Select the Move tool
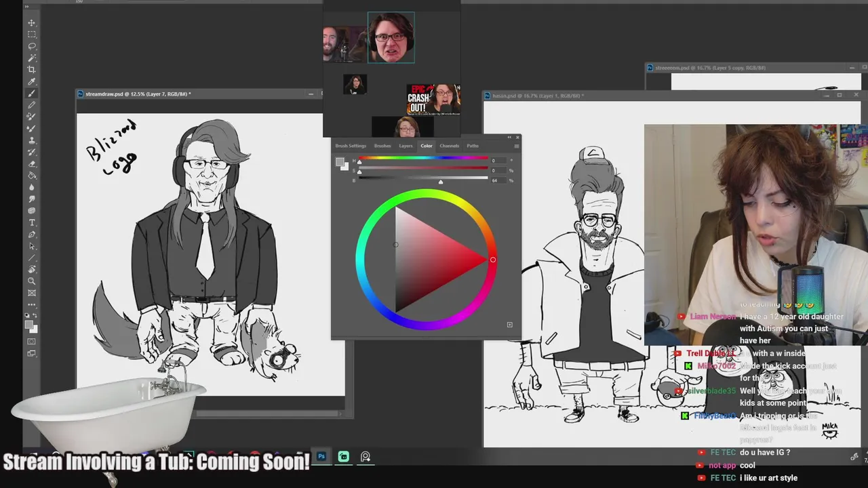This screenshot has height=488, width=868. [32, 22]
